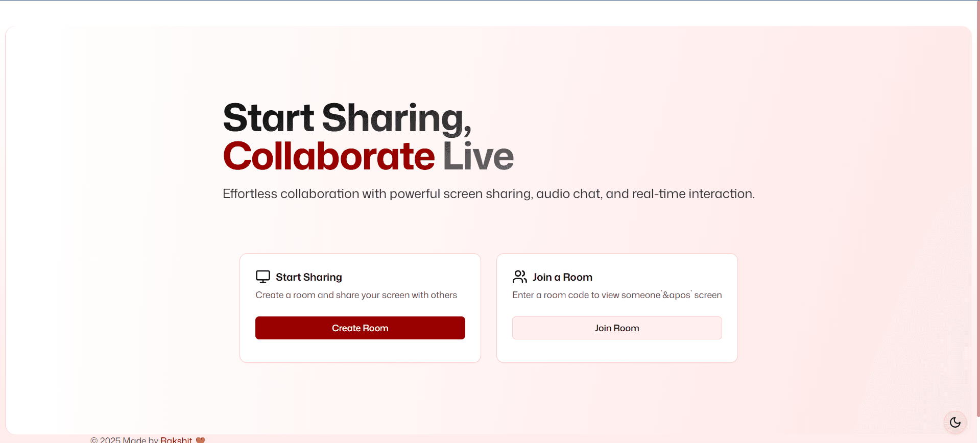Click the "Create a room and share your screen" description
Image resolution: width=980 pixels, height=443 pixels.
click(x=356, y=295)
